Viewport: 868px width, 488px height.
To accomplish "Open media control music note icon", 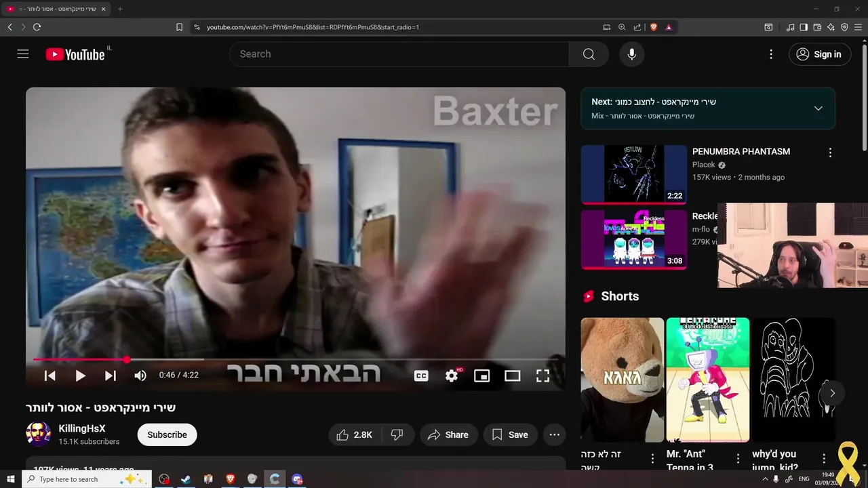I will click(x=790, y=27).
